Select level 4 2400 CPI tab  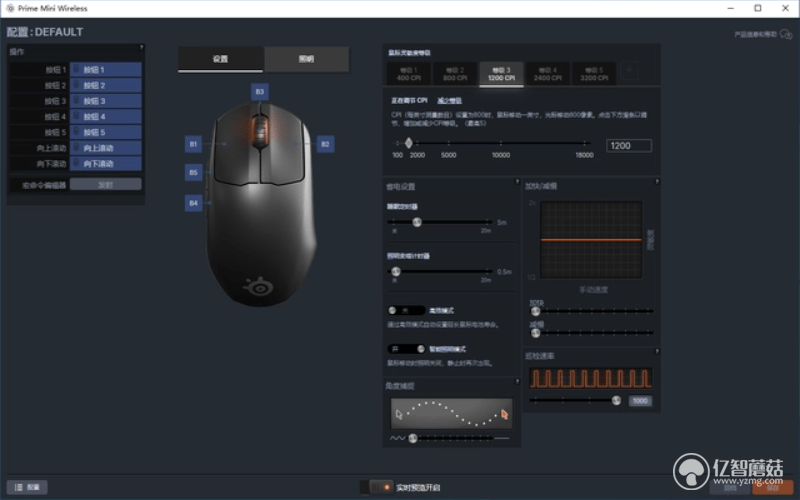(x=548, y=74)
